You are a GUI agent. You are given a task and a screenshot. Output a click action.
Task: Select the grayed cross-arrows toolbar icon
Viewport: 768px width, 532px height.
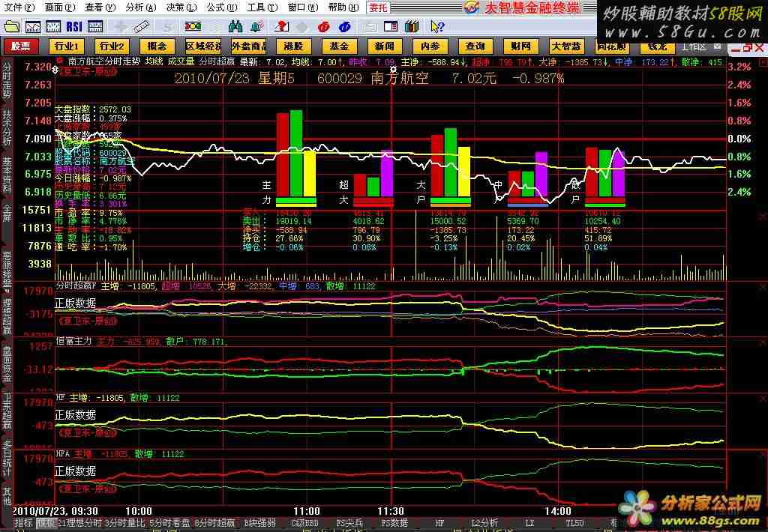pyautogui.click(x=121, y=27)
